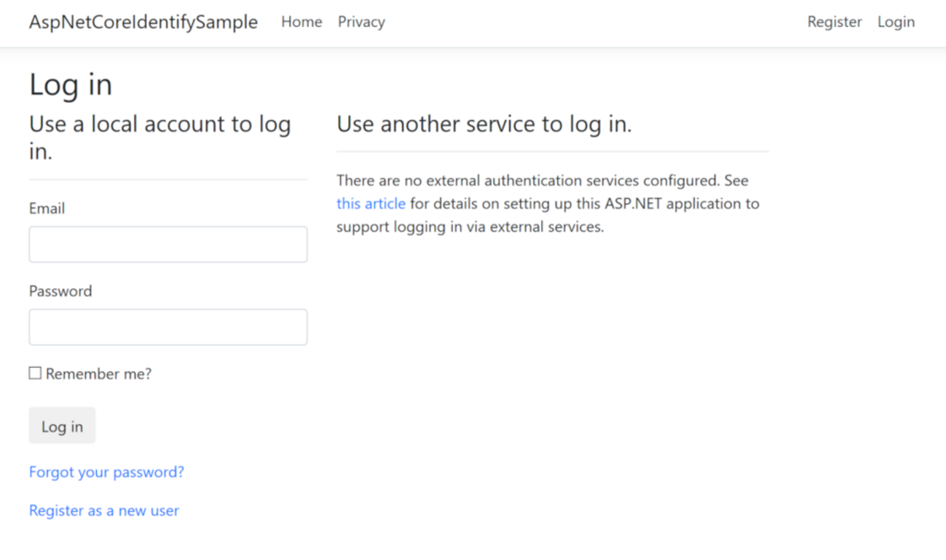The width and height of the screenshot is (946, 560).
Task: Click the 'Use another service' heading
Action: point(484,125)
